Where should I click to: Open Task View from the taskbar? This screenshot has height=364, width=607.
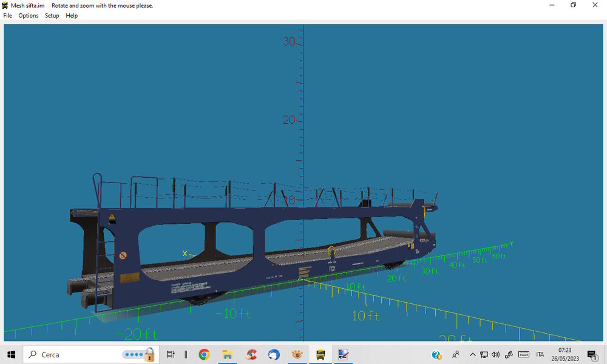coord(171,354)
